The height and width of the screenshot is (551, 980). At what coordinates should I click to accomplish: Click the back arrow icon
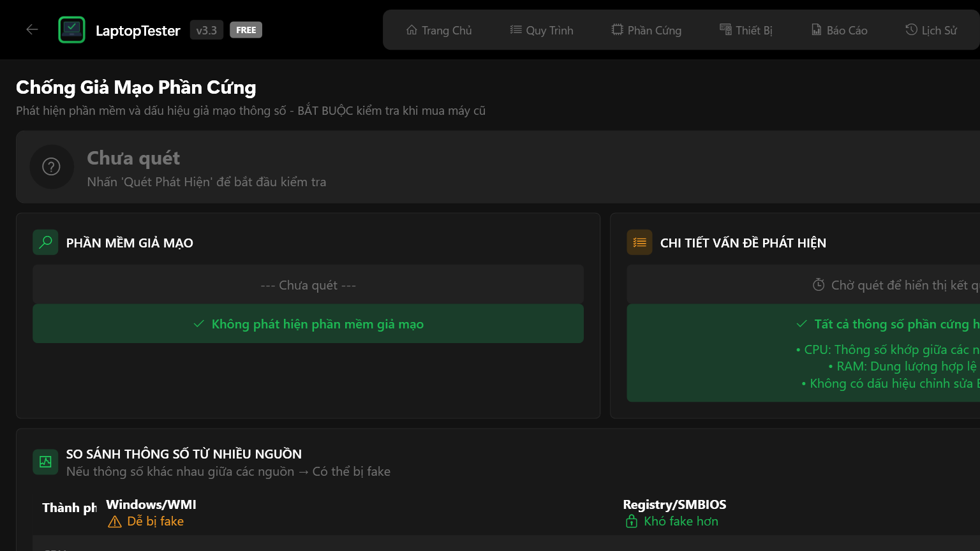32,29
